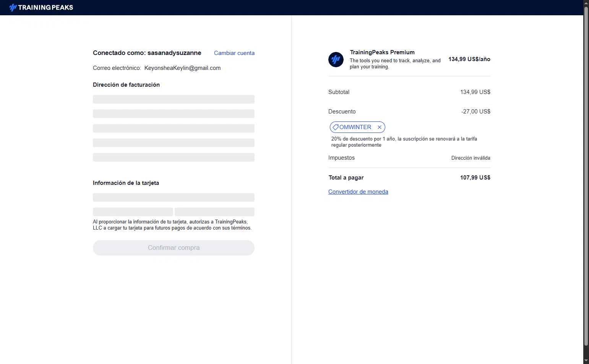Viewport: 589px width, 364px height.
Task: Click the price "134,99 US$/año"
Action: [x=469, y=59]
